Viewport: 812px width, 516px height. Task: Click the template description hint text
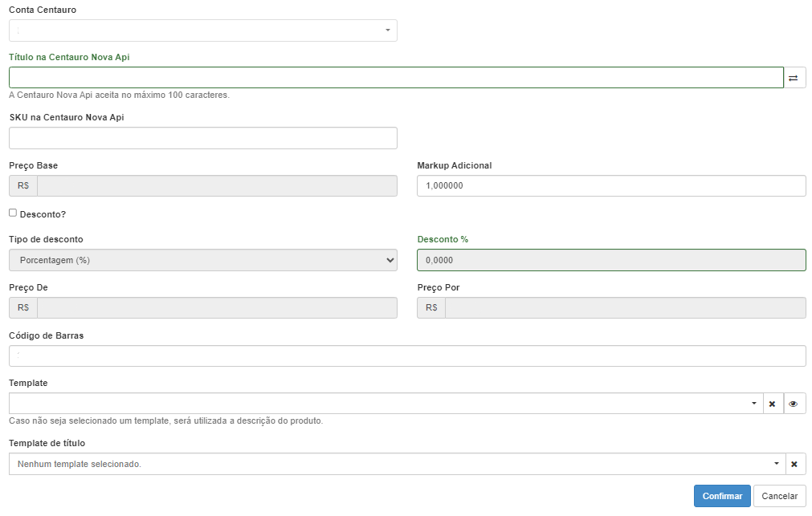tap(165, 421)
